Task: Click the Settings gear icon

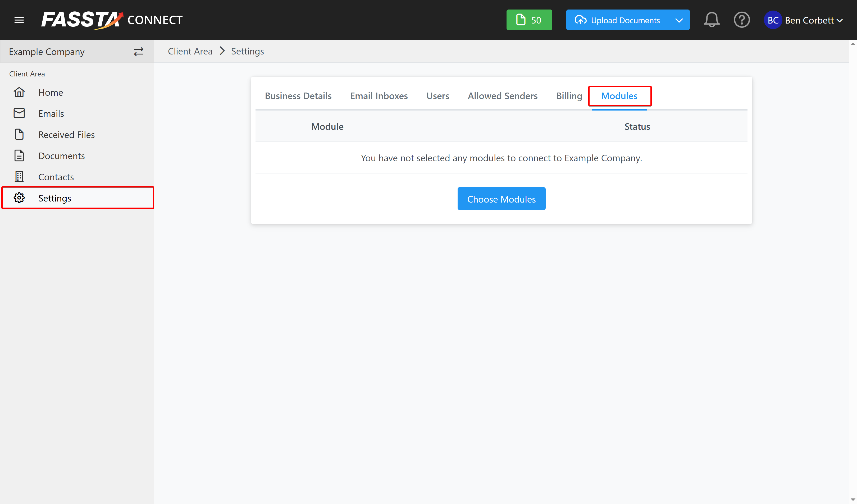Action: click(x=19, y=198)
